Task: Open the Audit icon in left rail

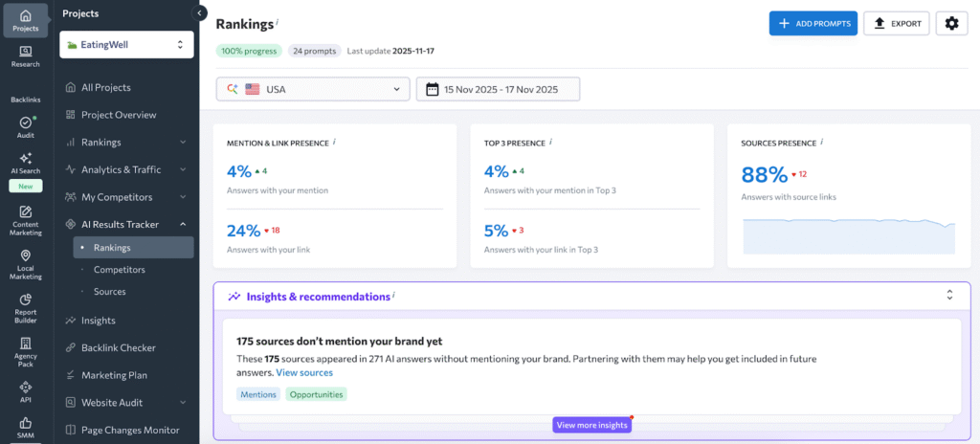Action: coord(26,123)
